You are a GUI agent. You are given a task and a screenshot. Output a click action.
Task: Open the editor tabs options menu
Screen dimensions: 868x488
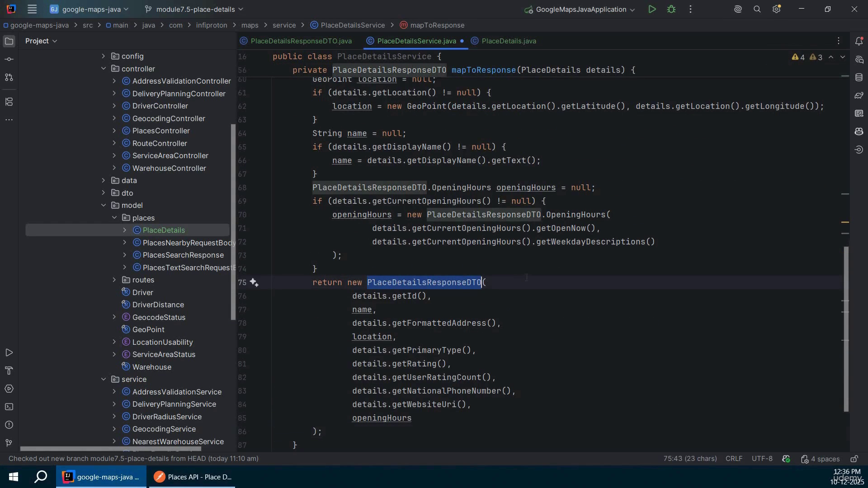click(839, 41)
